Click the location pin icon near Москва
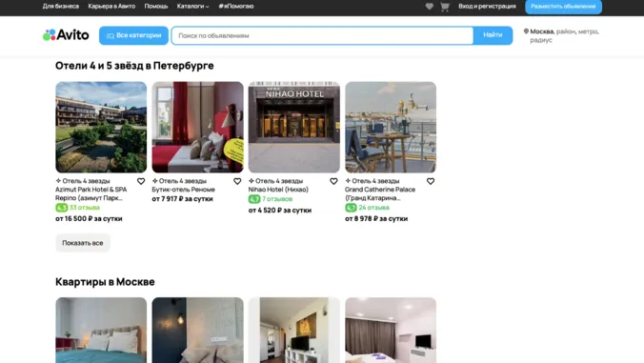Viewport: 644px width, 363px height. tap(526, 31)
